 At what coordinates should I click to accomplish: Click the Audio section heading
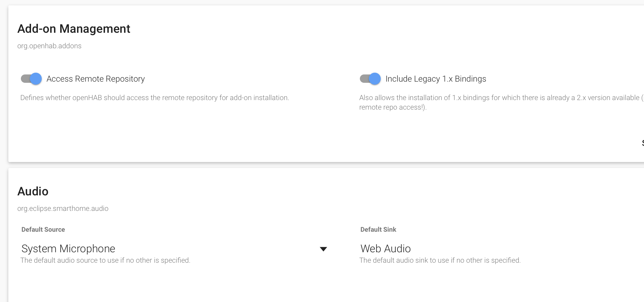[x=33, y=192]
